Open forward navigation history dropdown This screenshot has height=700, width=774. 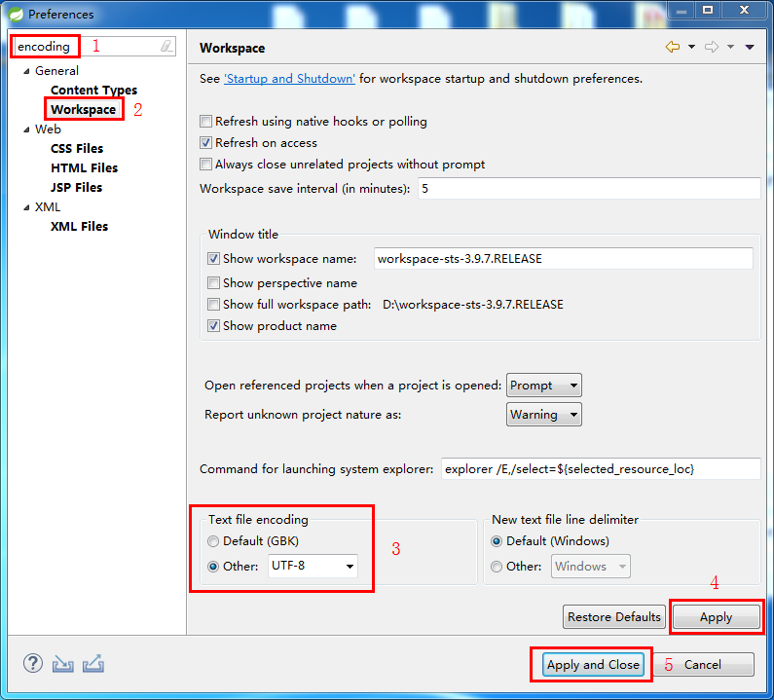click(730, 48)
